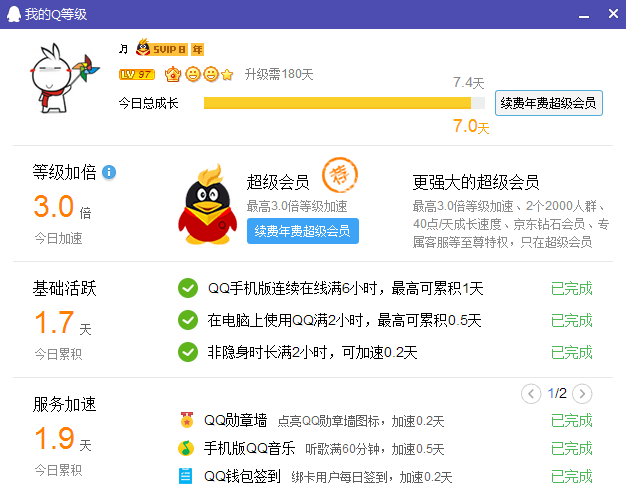The width and height of the screenshot is (626, 495).
Task: Click the QQ penguin logo in title bar
Action: [x=14, y=14]
